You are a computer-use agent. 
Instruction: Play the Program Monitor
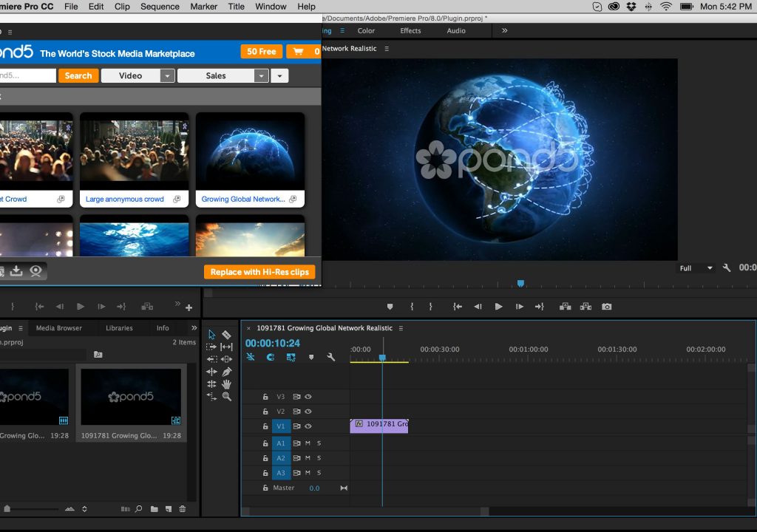tap(499, 307)
